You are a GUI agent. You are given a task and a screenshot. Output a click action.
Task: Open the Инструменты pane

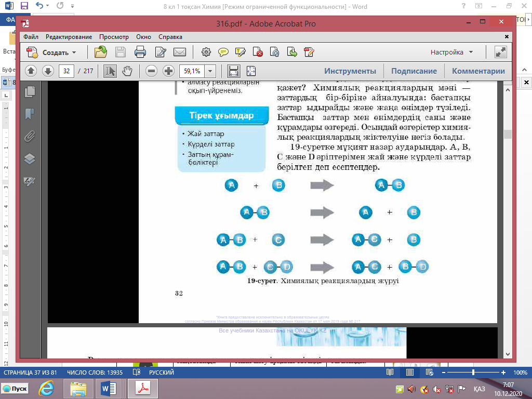[x=350, y=71]
